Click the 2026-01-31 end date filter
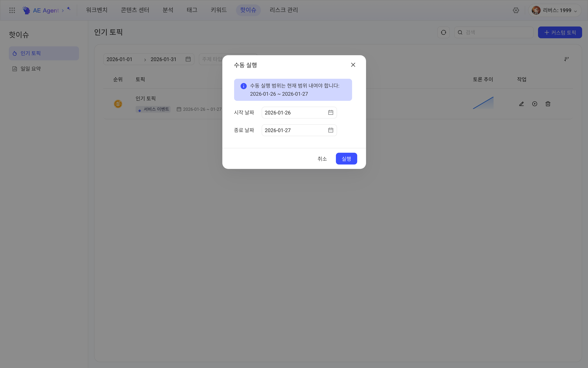588x368 pixels. click(164, 59)
